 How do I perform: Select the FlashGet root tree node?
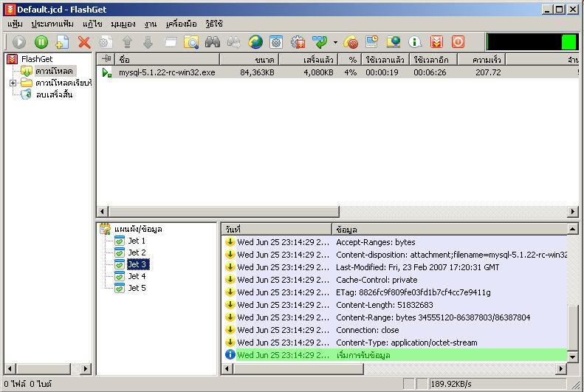(x=36, y=59)
